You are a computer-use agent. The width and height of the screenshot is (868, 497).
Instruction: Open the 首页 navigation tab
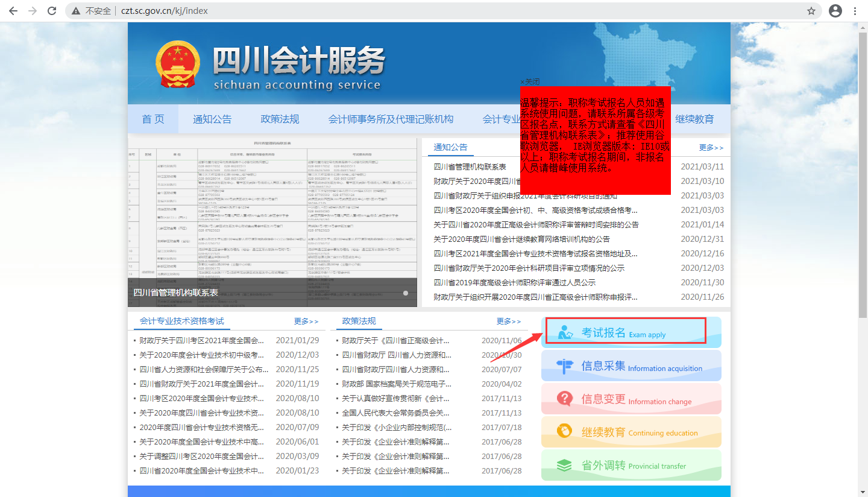[x=153, y=119]
